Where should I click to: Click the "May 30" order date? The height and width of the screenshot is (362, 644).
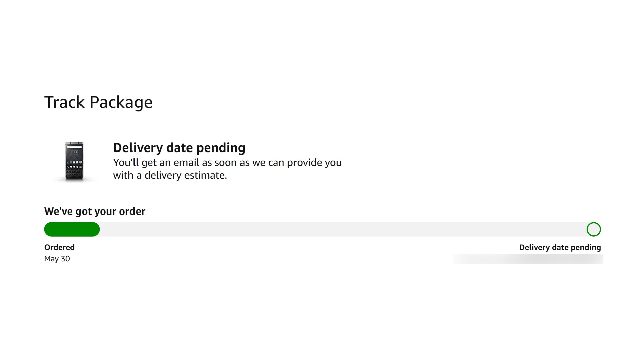pyautogui.click(x=57, y=259)
